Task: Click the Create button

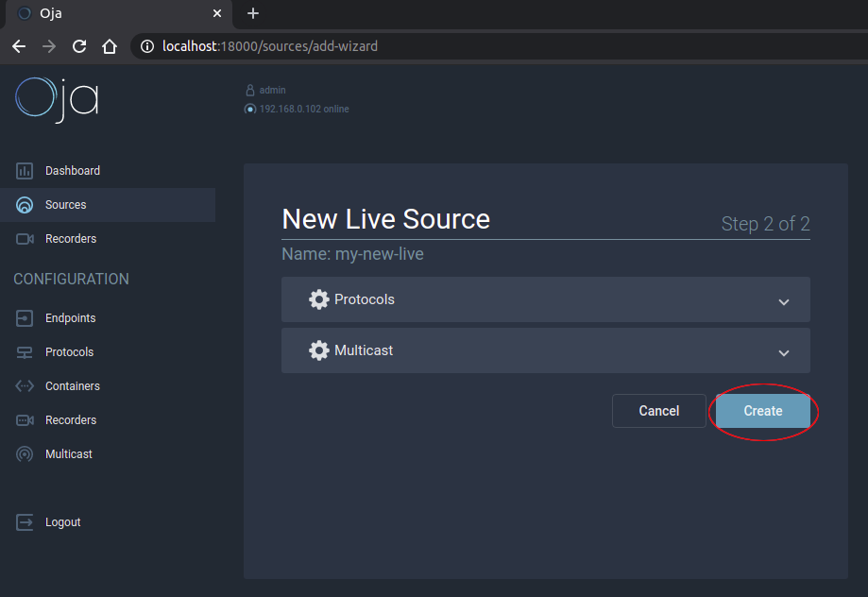Action: pos(763,411)
